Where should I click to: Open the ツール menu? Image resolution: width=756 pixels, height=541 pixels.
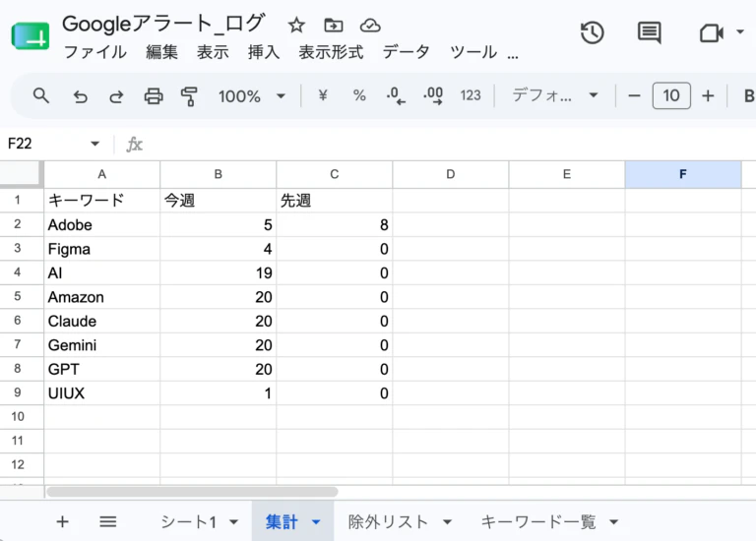[x=473, y=52]
